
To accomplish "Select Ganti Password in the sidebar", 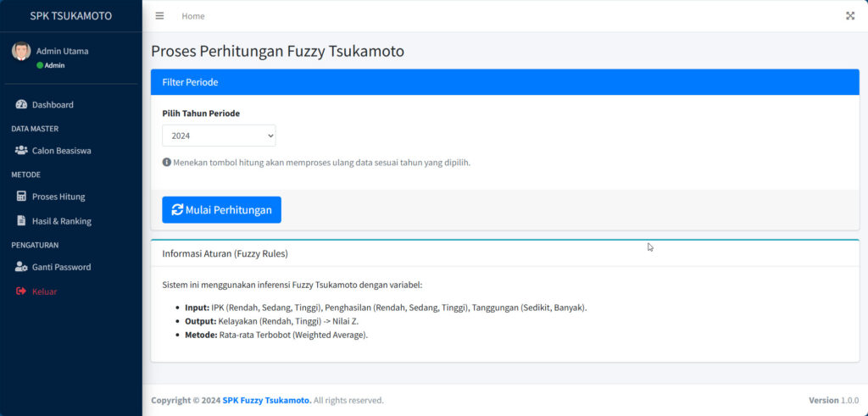I will pos(61,267).
